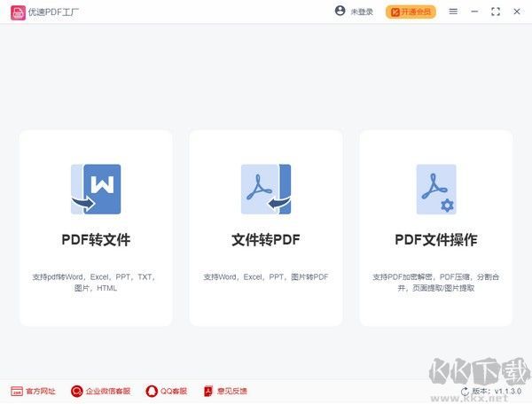This screenshot has width=532, height=404.
Task: Click the 支持Word, Excel, PPT, 图片转PDF text
Action: pyautogui.click(x=266, y=277)
